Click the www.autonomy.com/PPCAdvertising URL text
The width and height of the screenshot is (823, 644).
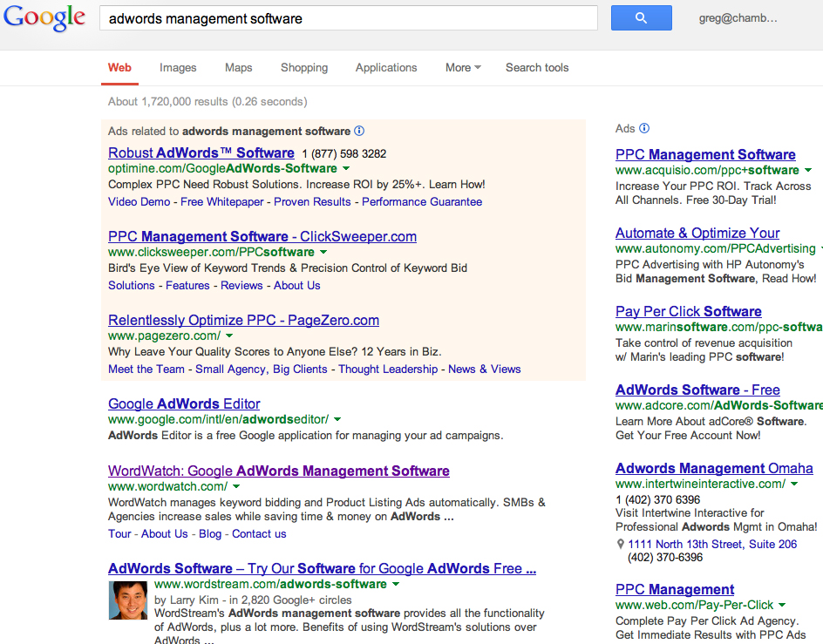tap(716, 248)
